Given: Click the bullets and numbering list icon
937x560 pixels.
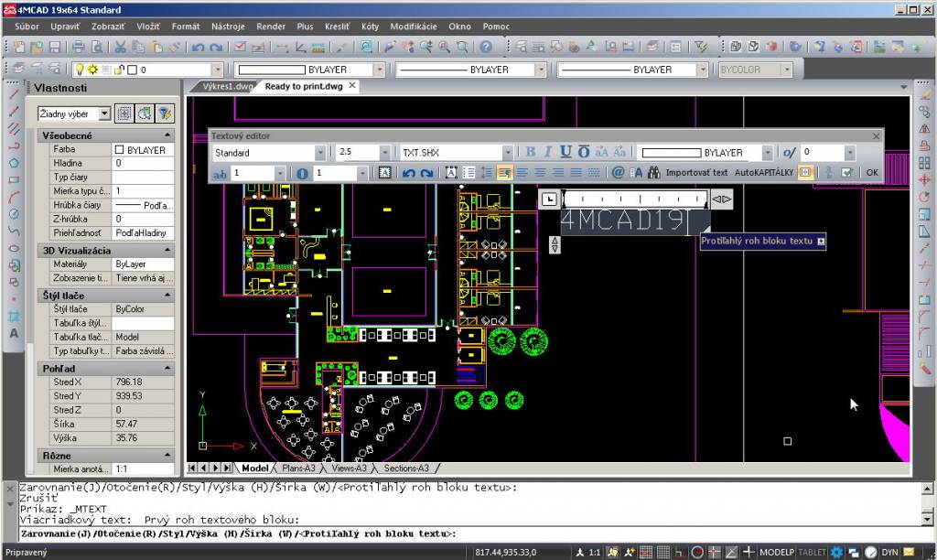Looking at the screenshot, I should [469, 173].
